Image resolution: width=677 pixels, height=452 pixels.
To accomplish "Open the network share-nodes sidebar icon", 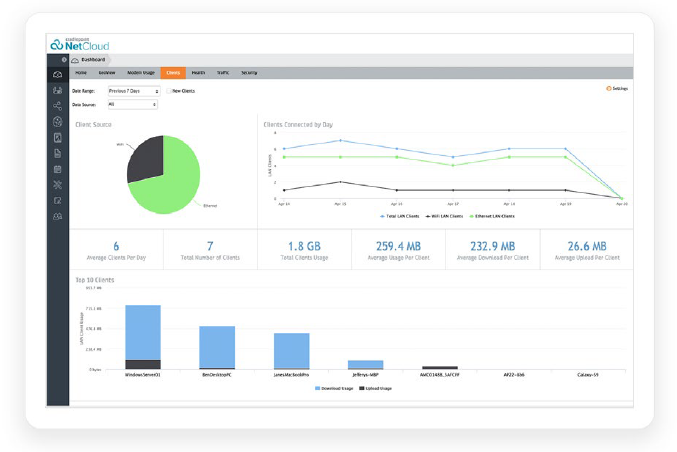I will pyautogui.click(x=57, y=106).
